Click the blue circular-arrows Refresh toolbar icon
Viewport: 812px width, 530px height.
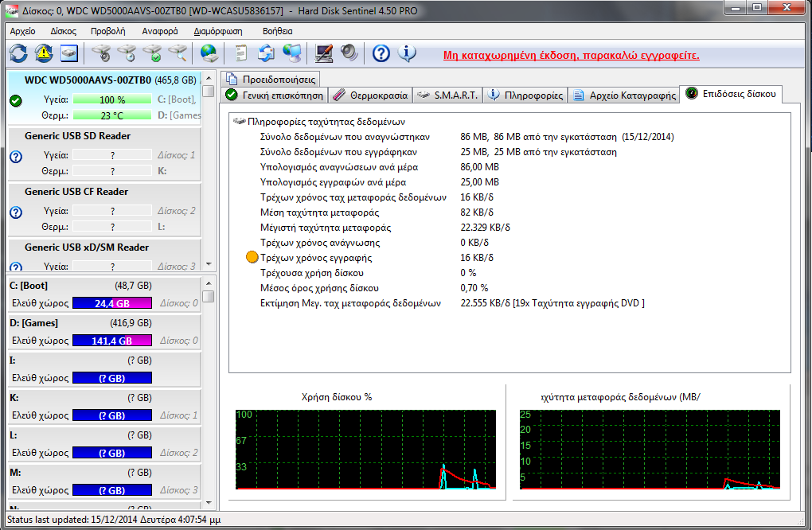(18, 53)
